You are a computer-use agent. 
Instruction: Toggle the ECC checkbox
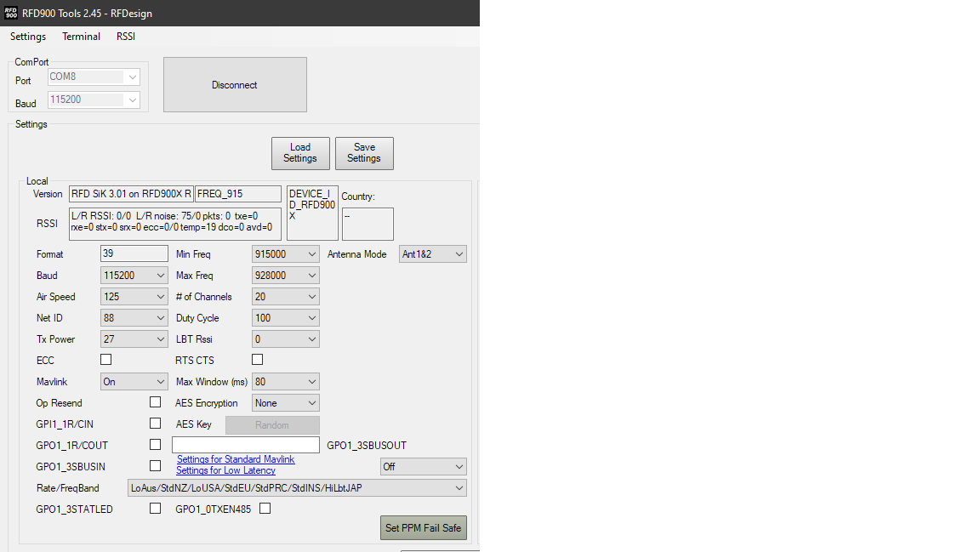(106, 360)
